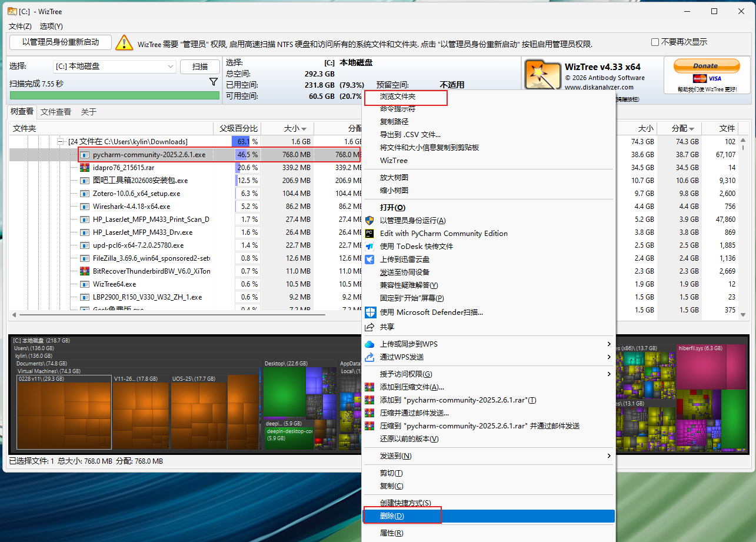Click the filter funnel icon
The image size is (756, 542).
(214, 82)
